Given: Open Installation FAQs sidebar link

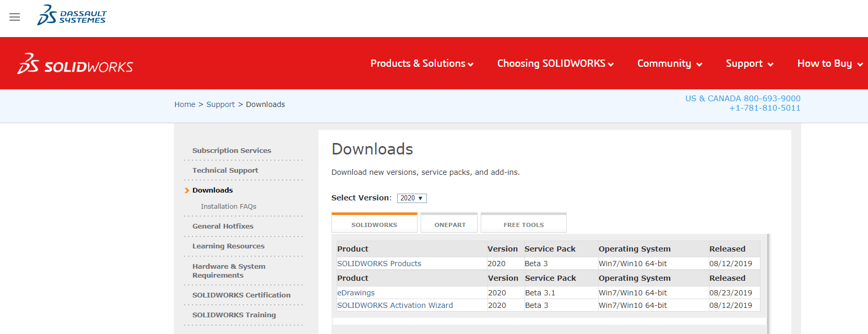Looking at the screenshot, I should point(229,207).
